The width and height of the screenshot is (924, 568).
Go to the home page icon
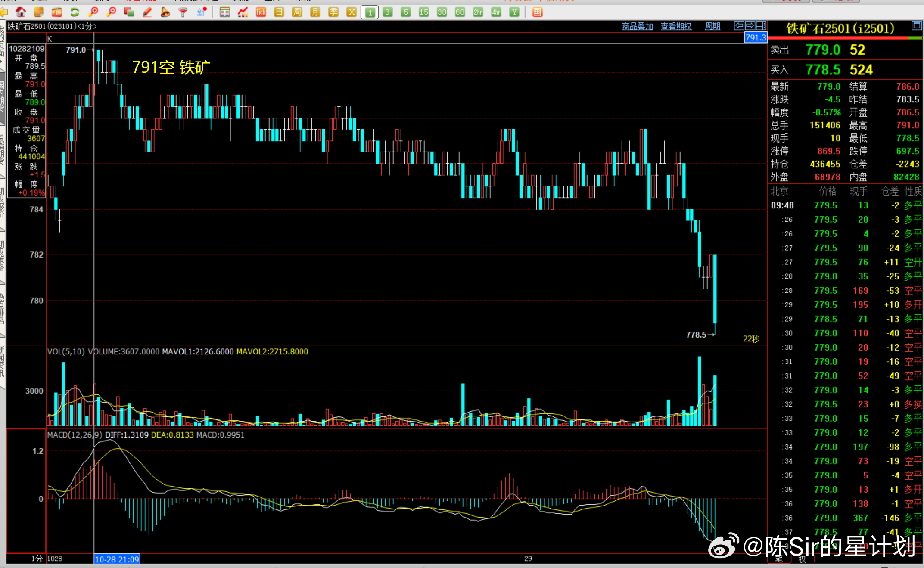pyautogui.click(x=21, y=12)
